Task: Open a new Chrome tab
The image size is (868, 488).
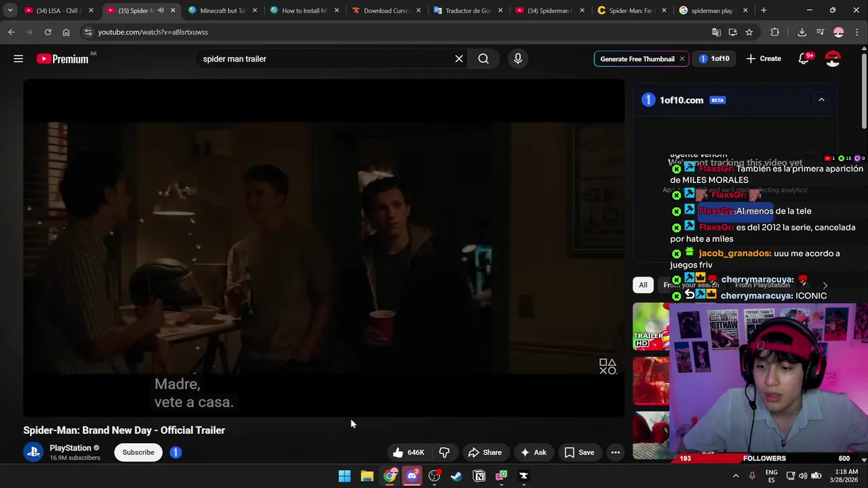Action: [764, 10]
